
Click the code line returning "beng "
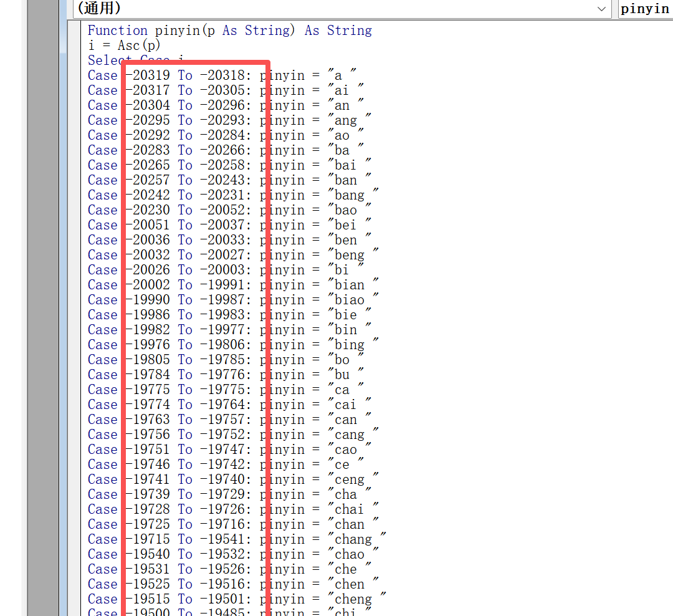click(x=233, y=255)
